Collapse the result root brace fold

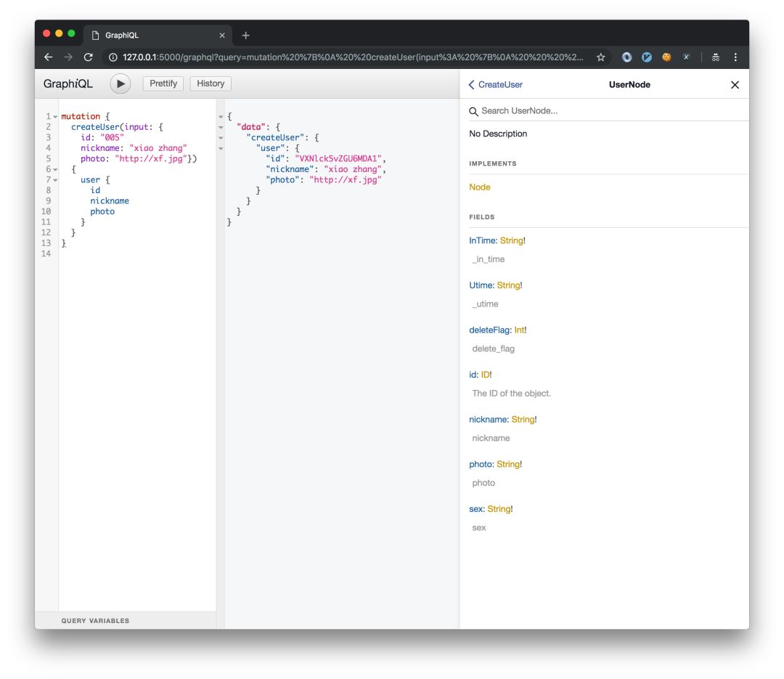pos(221,117)
